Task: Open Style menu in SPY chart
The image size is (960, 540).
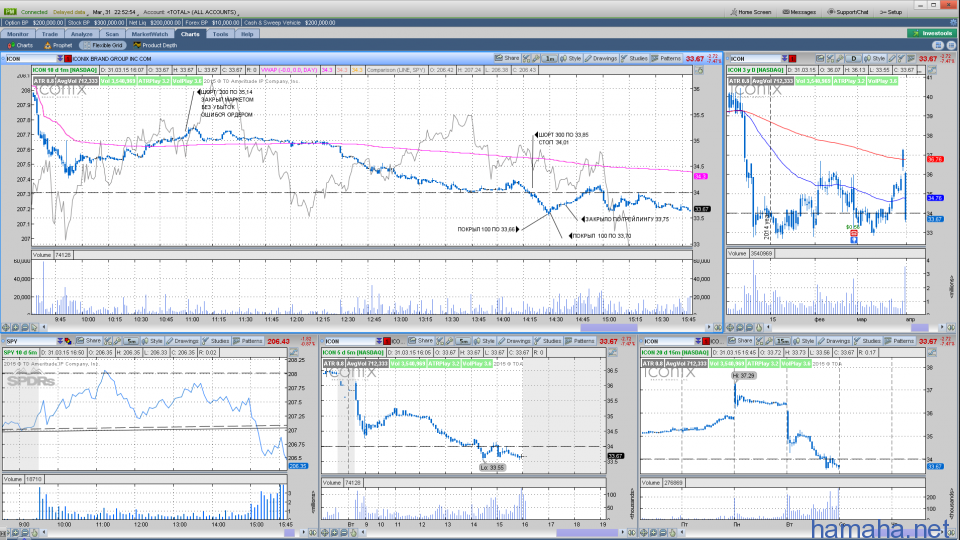Action: click(x=152, y=341)
